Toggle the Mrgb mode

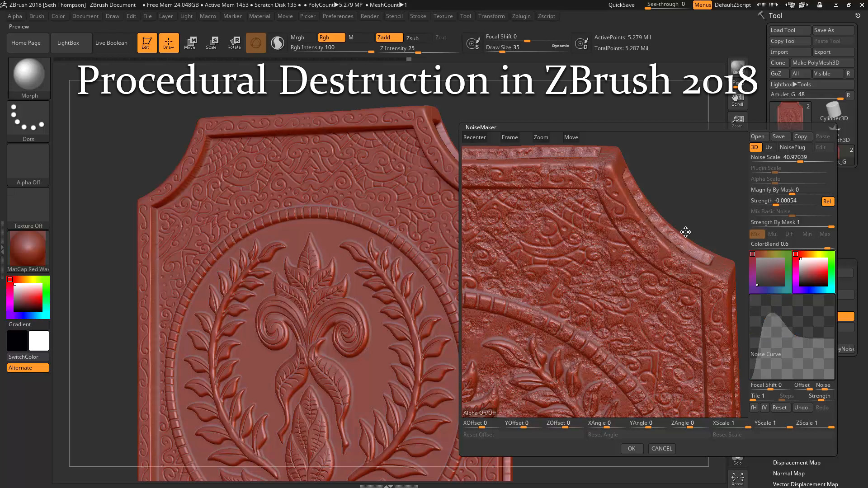tap(297, 38)
